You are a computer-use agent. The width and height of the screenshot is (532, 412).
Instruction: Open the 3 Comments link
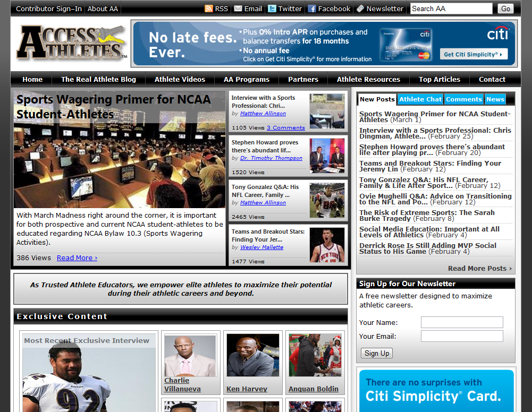286,128
